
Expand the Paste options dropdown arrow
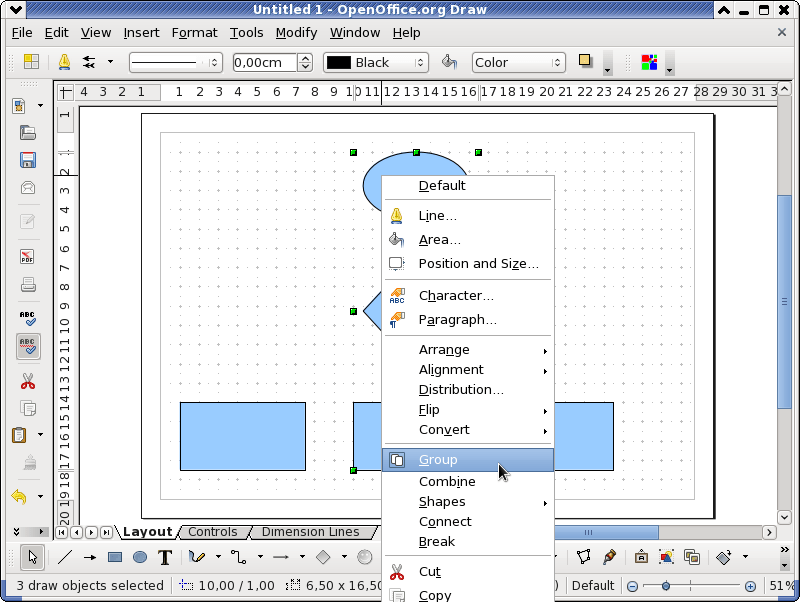(x=40, y=435)
